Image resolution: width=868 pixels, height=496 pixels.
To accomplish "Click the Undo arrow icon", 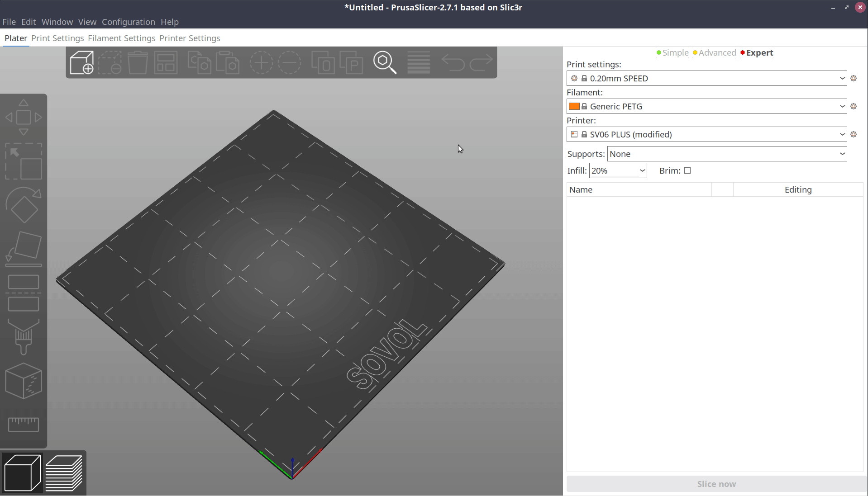I will coord(453,62).
